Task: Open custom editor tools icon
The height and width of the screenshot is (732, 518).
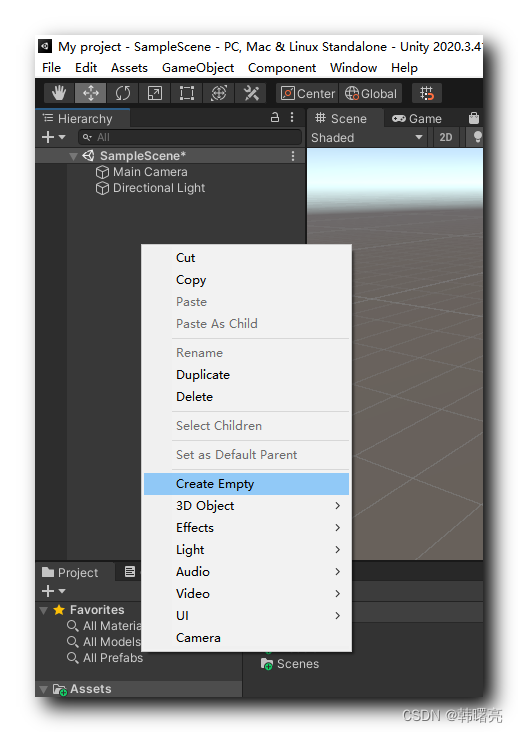Action: pos(251,93)
